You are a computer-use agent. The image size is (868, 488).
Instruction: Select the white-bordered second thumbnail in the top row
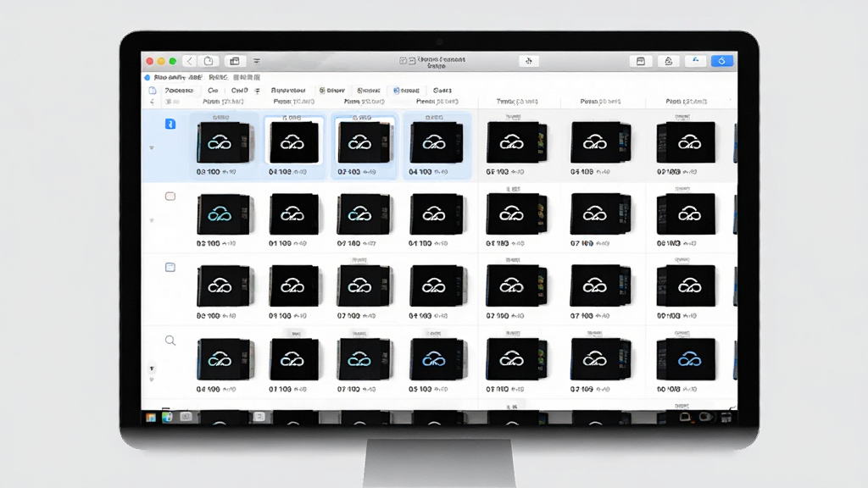(x=294, y=142)
